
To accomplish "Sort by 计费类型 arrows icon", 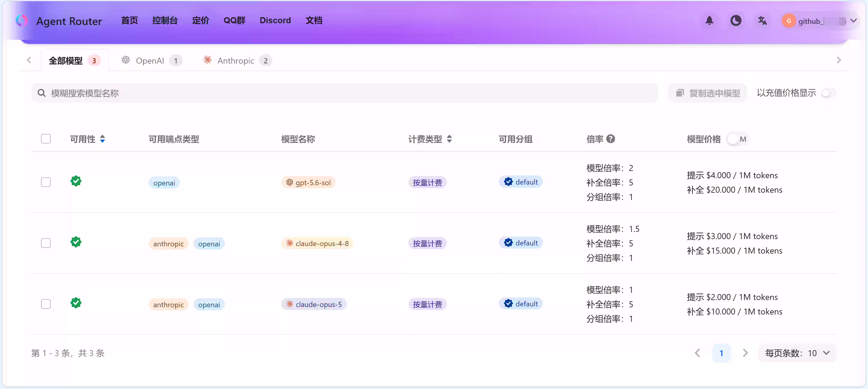I will point(449,139).
